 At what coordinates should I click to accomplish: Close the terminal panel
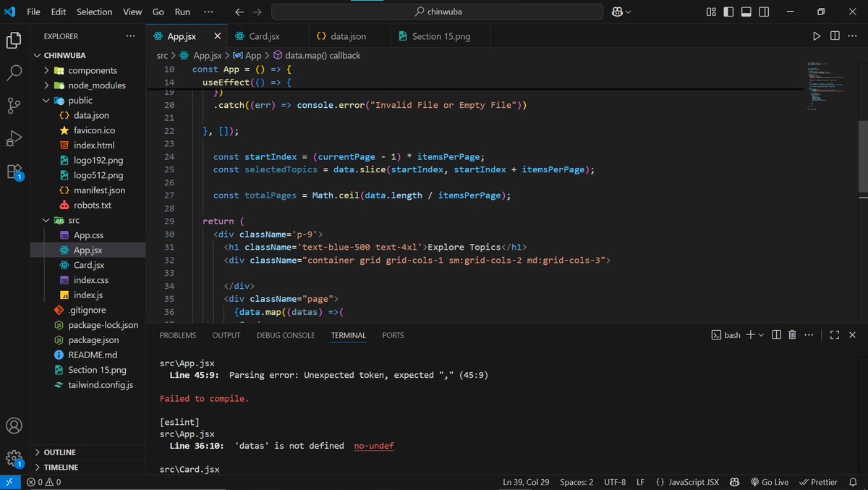click(x=852, y=335)
